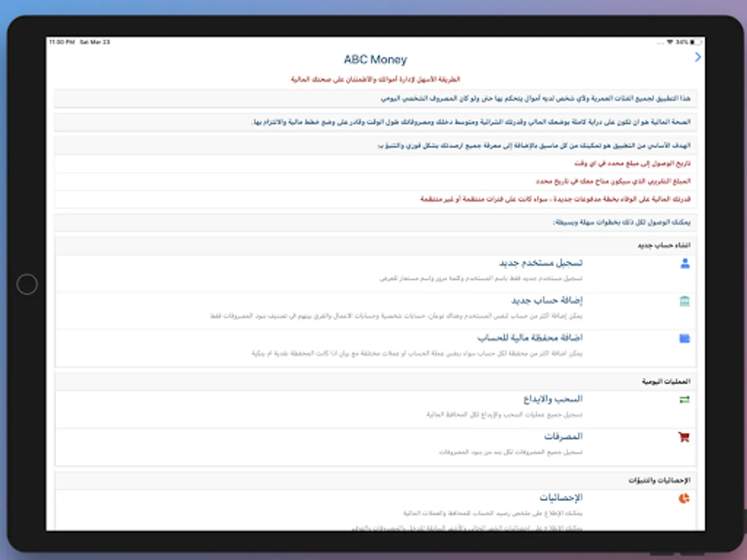The width and height of the screenshot is (747, 560).
Task: Open 'تسجيل مستخدم جديد' heading
Action: pyautogui.click(x=540, y=263)
